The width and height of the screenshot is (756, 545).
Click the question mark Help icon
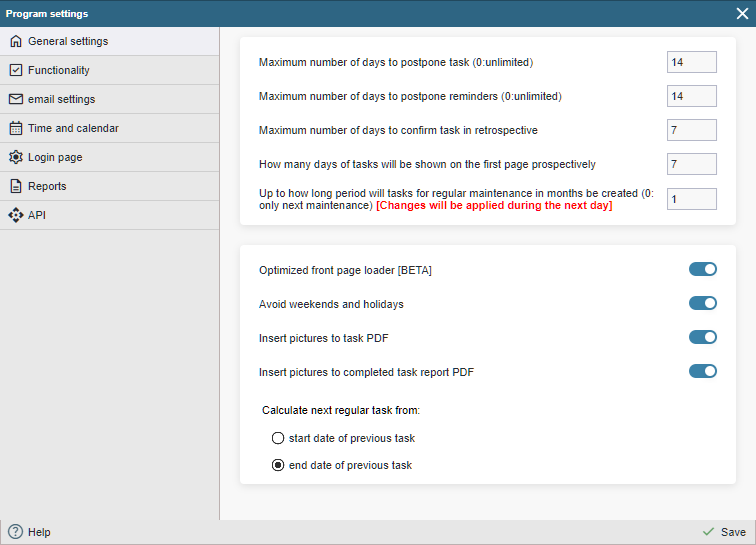pos(15,532)
